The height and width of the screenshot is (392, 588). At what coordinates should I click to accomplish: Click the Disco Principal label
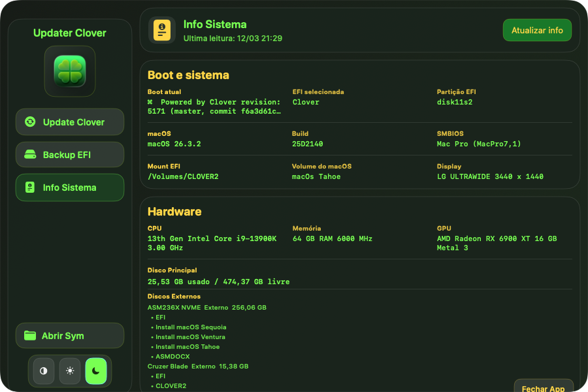172,270
